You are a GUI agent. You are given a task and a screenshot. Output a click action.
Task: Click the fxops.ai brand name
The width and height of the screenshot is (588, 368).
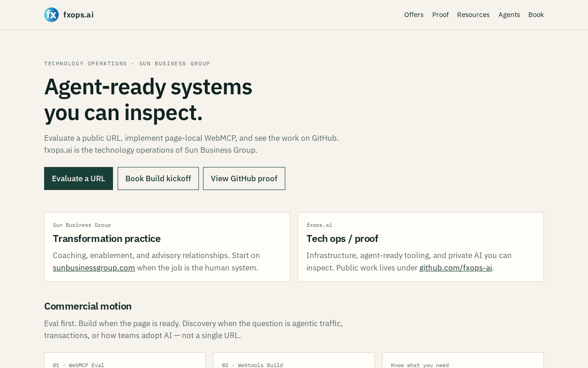[78, 15]
